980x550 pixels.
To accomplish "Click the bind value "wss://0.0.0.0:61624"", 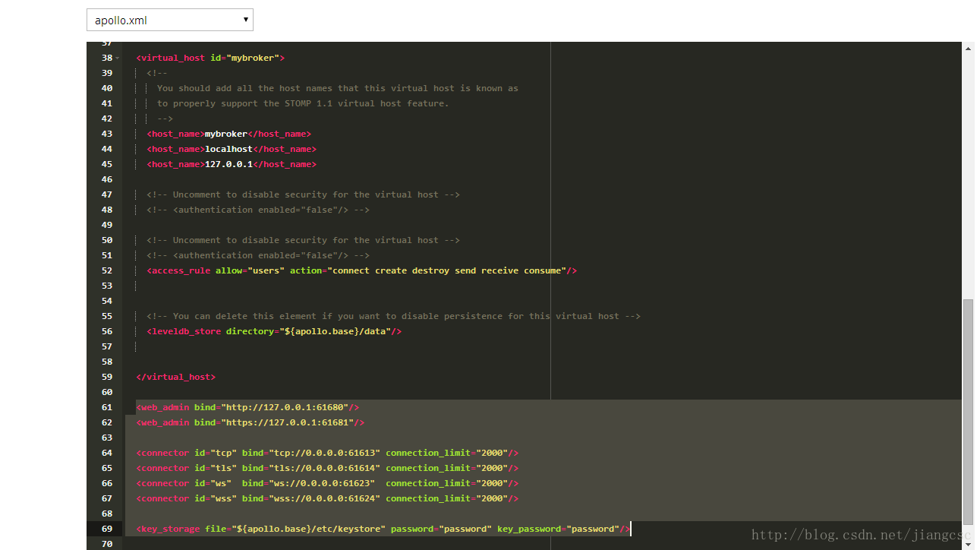I will [324, 498].
